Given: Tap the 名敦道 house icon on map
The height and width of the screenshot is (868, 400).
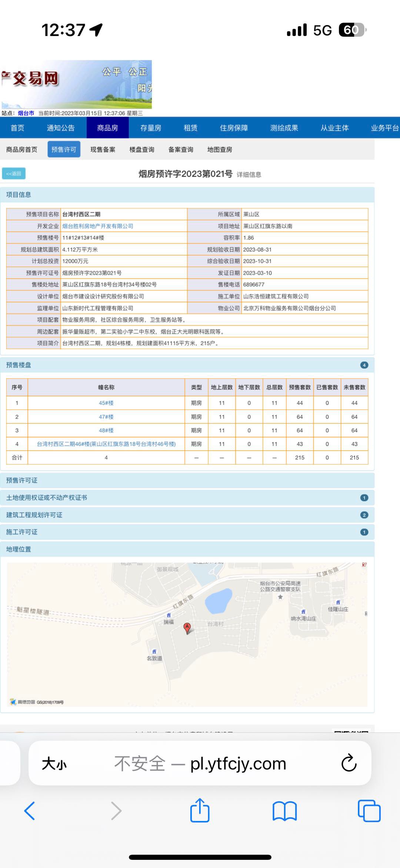Looking at the screenshot, I should coord(154,651).
